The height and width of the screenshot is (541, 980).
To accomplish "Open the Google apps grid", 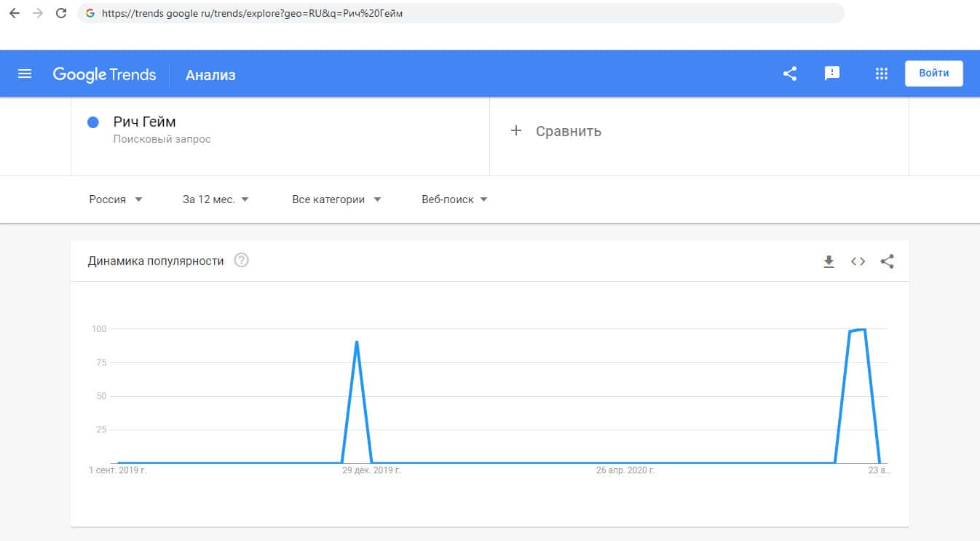I will click(882, 74).
